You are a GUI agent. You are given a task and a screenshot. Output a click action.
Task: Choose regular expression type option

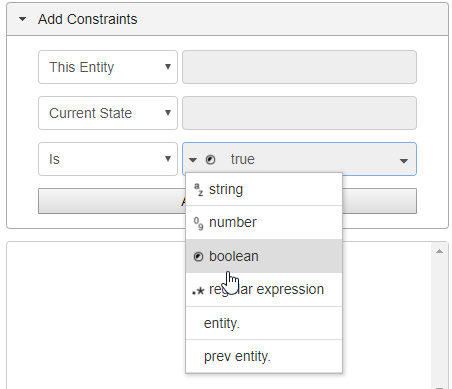(264, 290)
